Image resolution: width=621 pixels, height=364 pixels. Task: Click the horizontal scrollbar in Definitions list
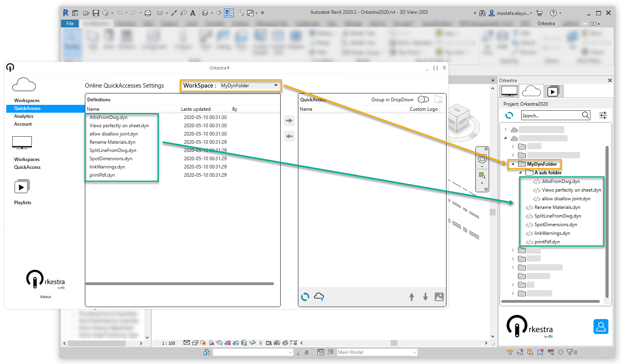tap(180, 284)
